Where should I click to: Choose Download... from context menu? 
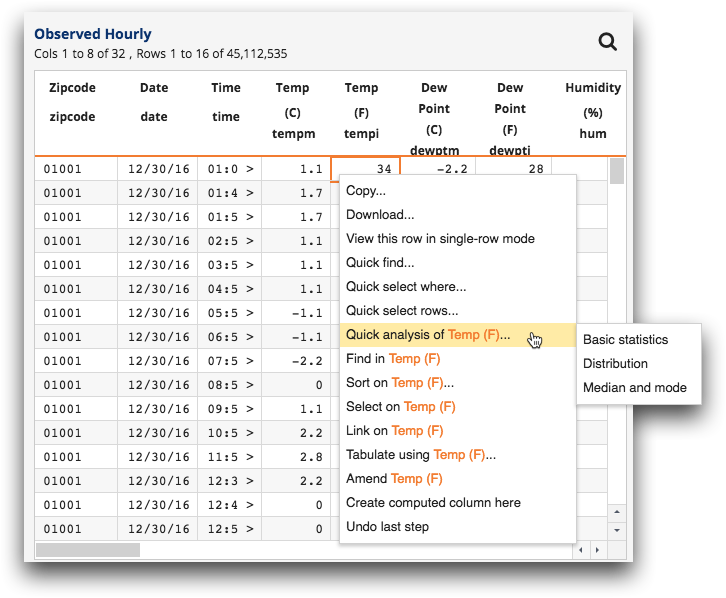click(x=457, y=215)
